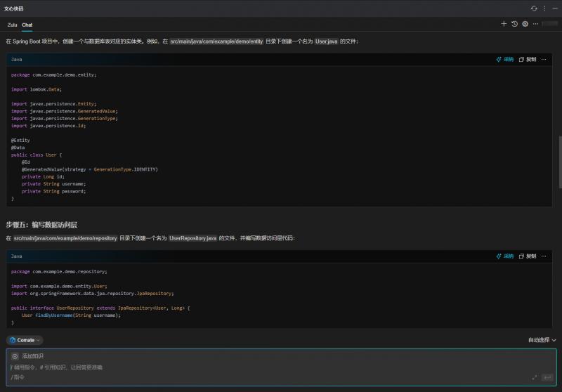Start a new chat with plus icon

504,24
